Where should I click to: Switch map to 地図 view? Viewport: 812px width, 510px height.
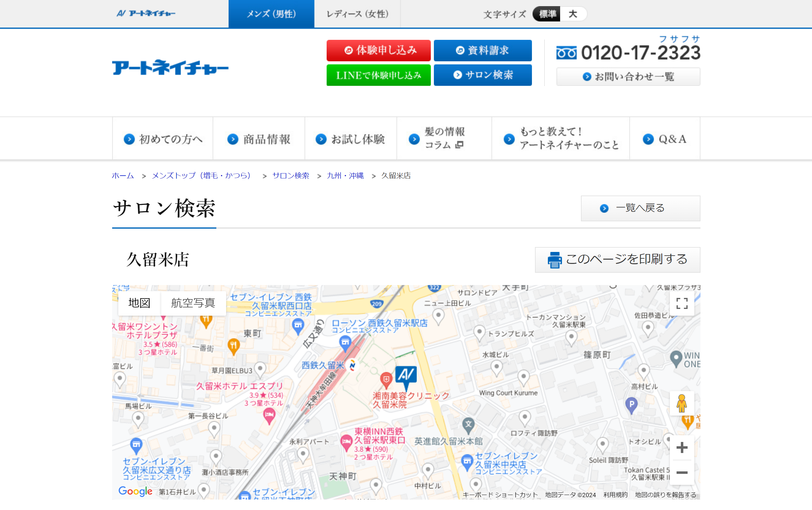pyautogui.click(x=139, y=303)
